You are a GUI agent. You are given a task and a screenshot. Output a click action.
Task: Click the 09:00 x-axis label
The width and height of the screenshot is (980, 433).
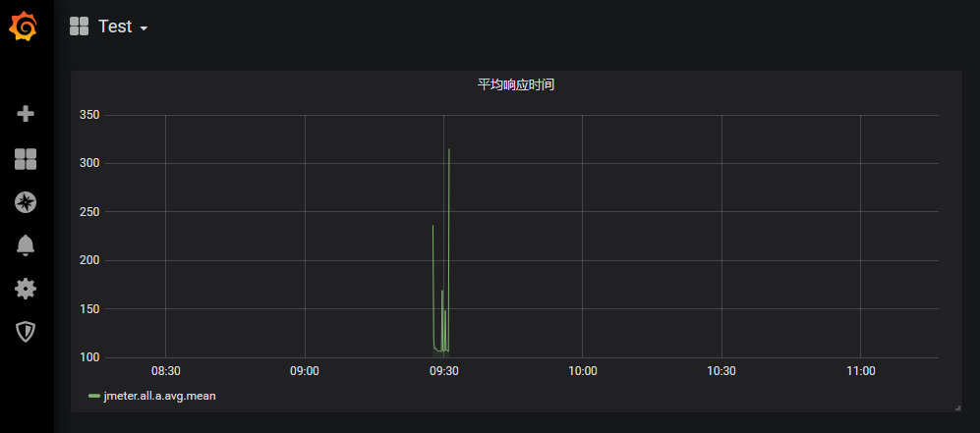[305, 371]
